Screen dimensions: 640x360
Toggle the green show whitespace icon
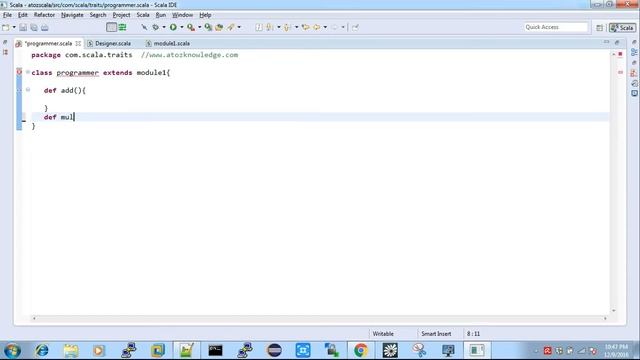pos(122,27)
